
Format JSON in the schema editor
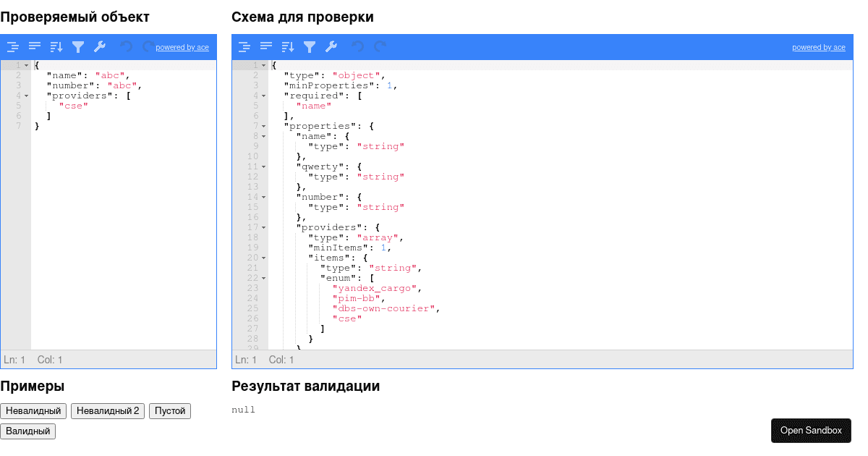click(244, 47)
